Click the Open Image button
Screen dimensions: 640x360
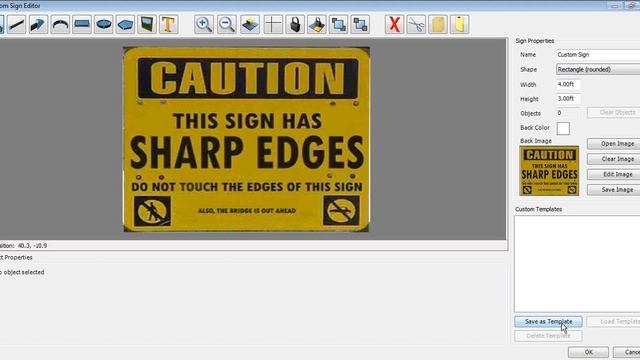(x=613, y=144)
